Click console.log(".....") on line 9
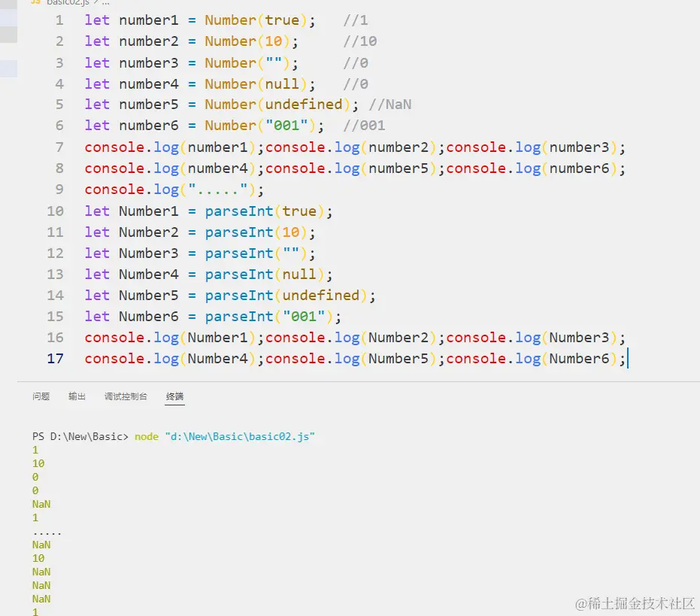 click(170, 190)
